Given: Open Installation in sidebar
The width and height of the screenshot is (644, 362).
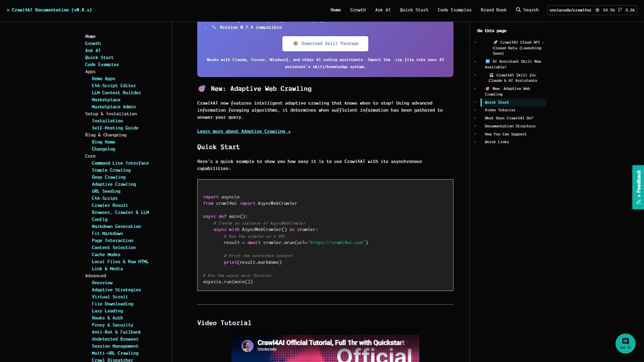Looking at the screenshot, I should click(x=107, y=121).
